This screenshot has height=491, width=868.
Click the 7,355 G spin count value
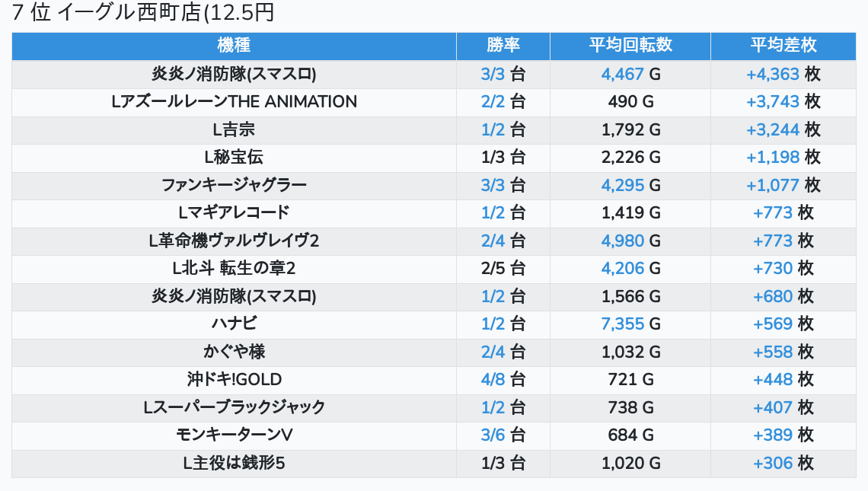[x=630, y=324]
